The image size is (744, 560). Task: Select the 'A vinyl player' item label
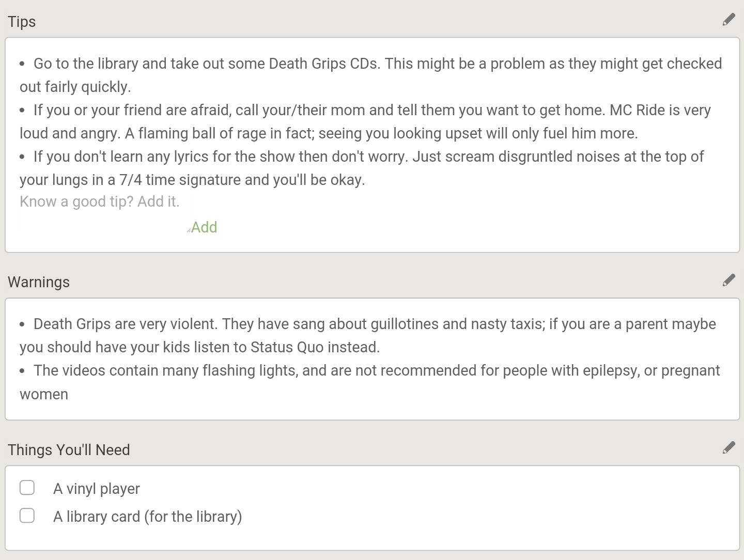point(97,489)
